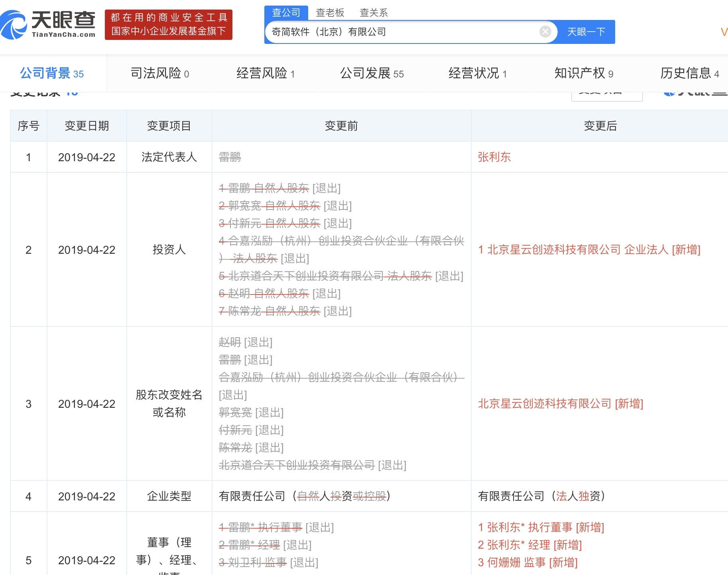Click the 法定代表人 change item cell
The height and width of the screenshot is (575, 728).
(x=169, y=157)
